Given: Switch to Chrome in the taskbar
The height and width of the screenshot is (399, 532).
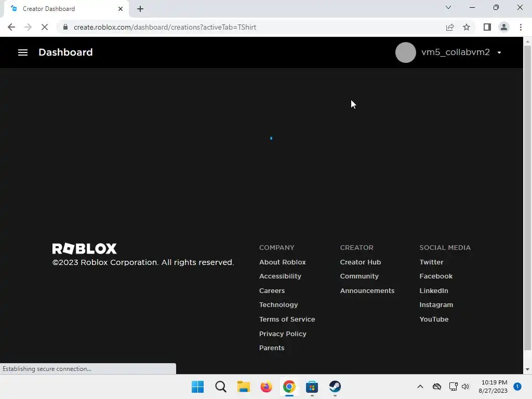Looking at the screenshot, I should 289,387.
